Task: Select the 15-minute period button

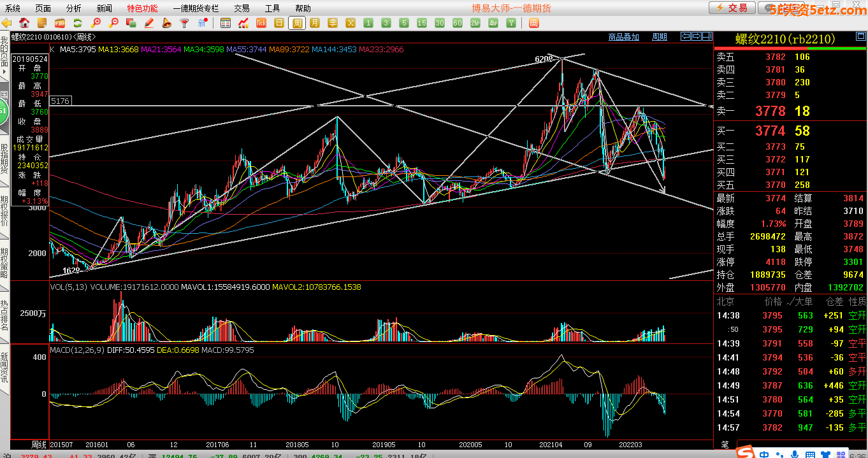Action: [x=422, y=23]
